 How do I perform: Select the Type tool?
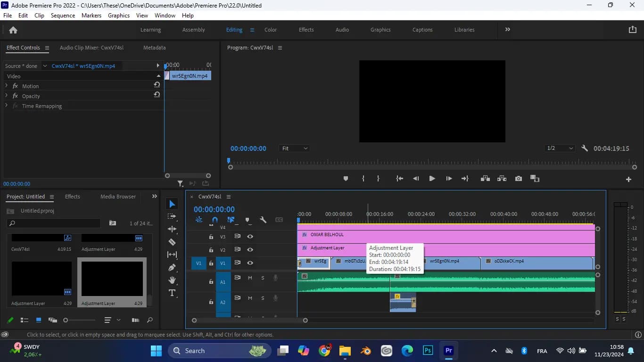[x=172, y=293]
